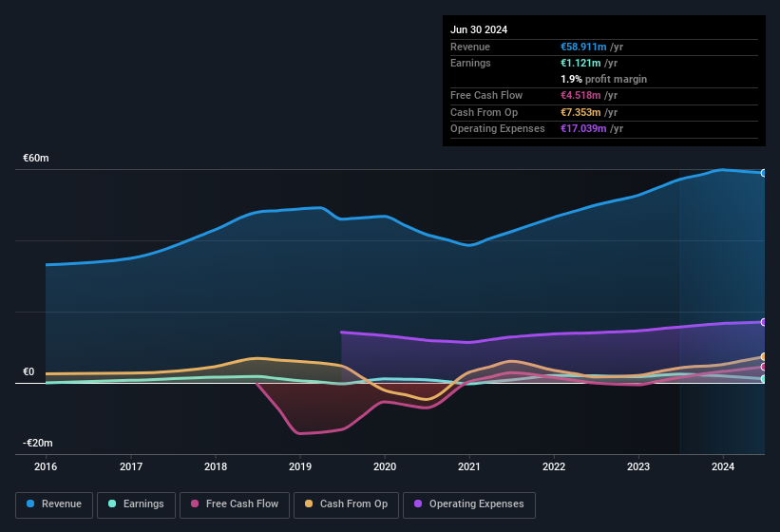The height and width of the screenshot is (532, 780).
Task: Click the blue Revenue legend dot
Action: [30, 503]
